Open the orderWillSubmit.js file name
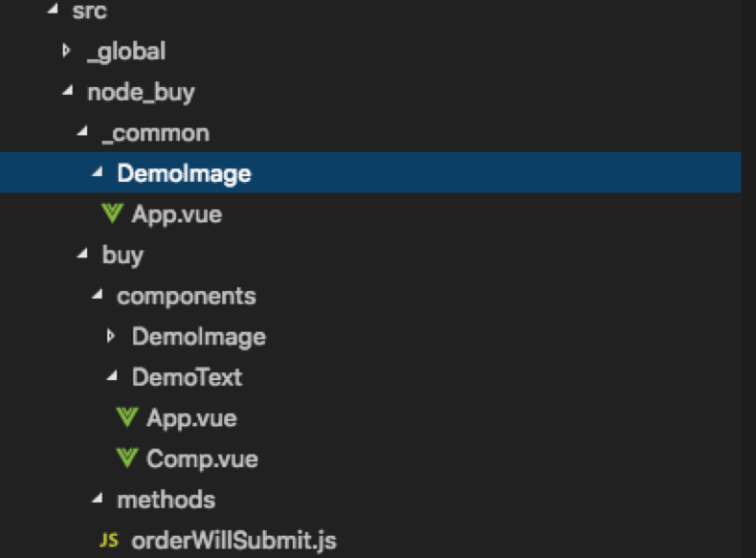Screen dimensions: 756x558 (233, 540)
